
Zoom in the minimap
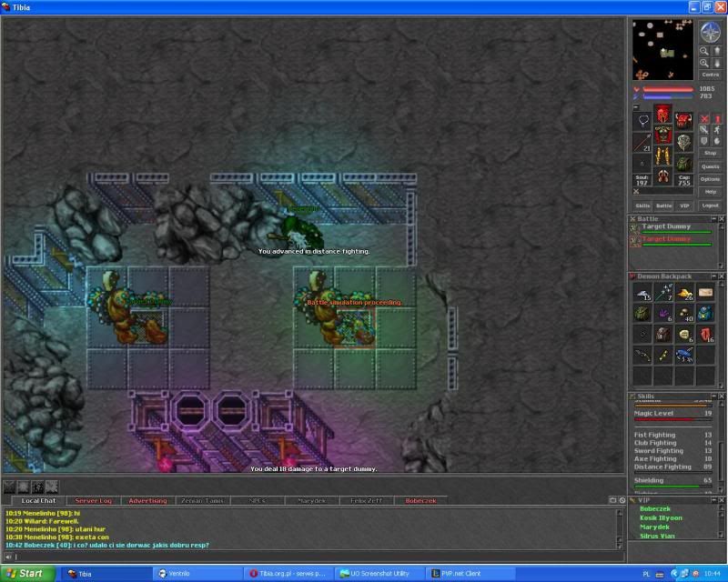(704, 63)
